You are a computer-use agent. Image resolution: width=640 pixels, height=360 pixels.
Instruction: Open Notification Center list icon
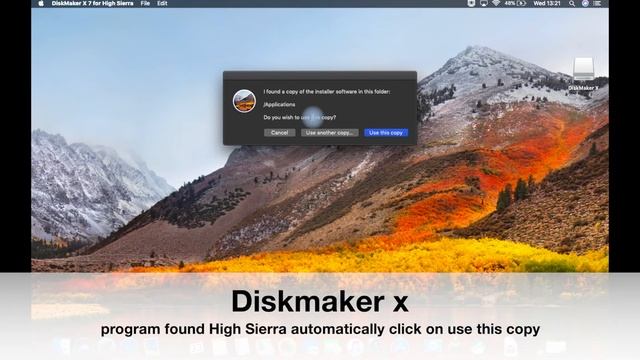(x=597, y=3)
